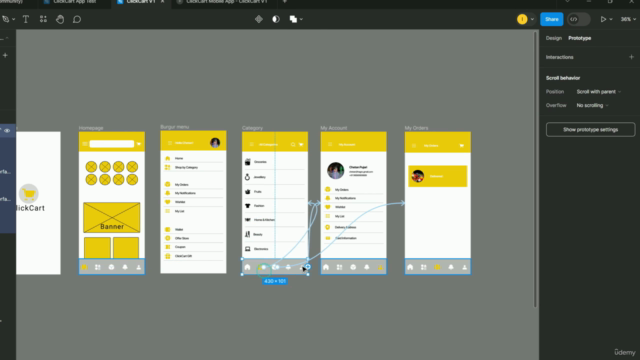Click the Present play icon
Viewport: 640px width, 360px height.
pyautogui.click(x=603, y=19)
